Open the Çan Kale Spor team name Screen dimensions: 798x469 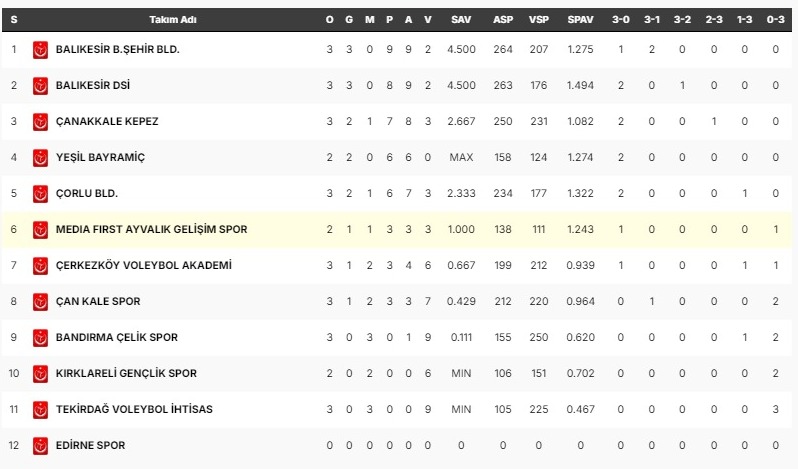98,301
